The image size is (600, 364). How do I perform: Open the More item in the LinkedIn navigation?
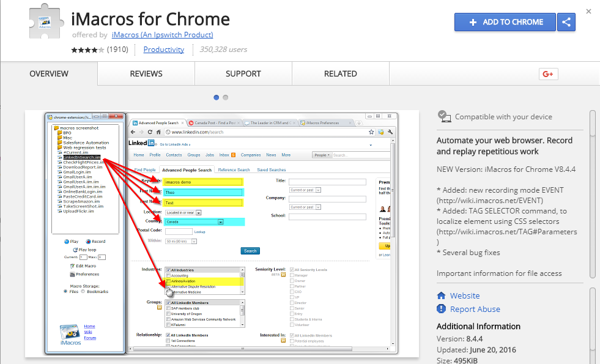tap(286, 155)
